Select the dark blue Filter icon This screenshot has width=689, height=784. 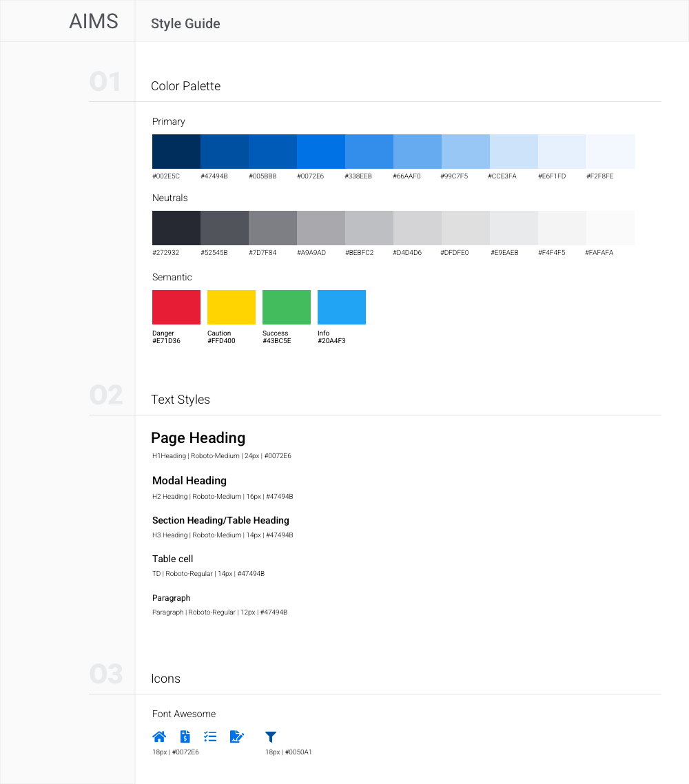[x=270, y=736]
